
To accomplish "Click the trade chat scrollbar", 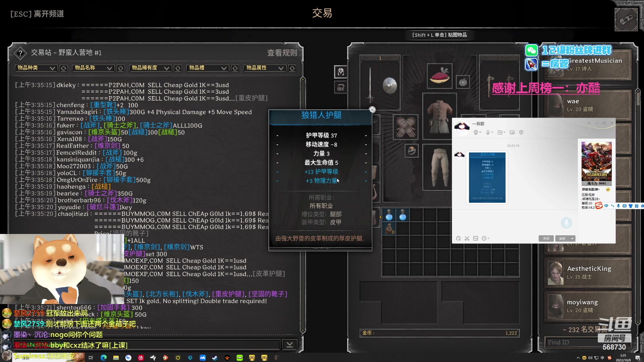I will [x=303, y=204].
